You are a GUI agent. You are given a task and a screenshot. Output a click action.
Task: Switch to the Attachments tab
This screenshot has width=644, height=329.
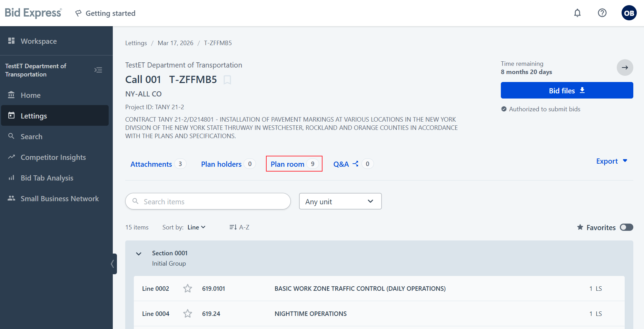pos(158,164)
